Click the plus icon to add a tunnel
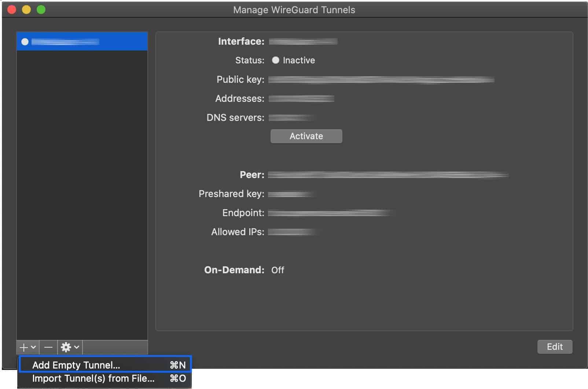 pyautogui.click(x=27, y=347)
